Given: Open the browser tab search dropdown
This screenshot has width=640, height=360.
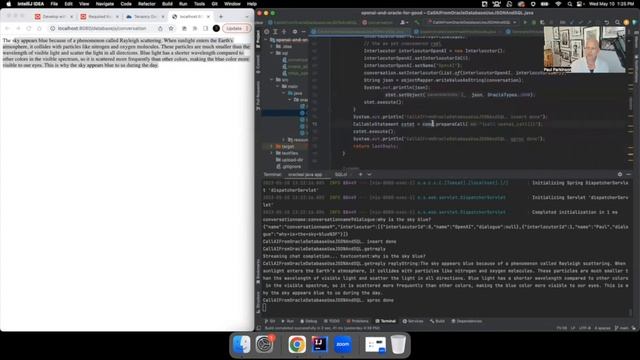Looking at the screenshot, I should pyautogui.click(x=247, y=16).
